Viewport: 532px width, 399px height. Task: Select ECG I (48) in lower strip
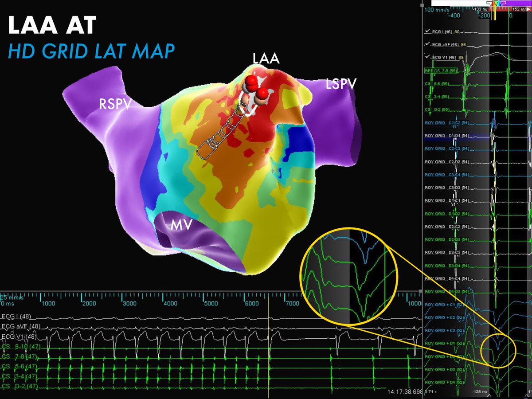pos(16,317)
